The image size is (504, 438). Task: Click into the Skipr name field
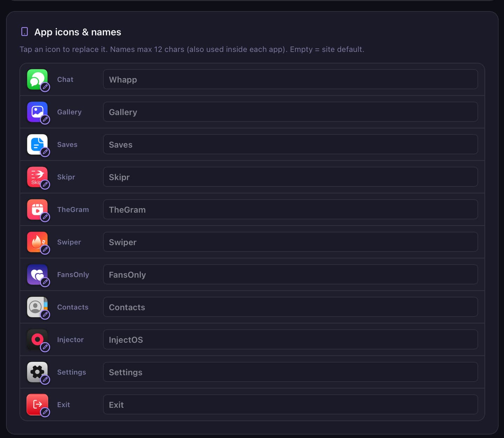pyautogui.click(x=290, y=177)
